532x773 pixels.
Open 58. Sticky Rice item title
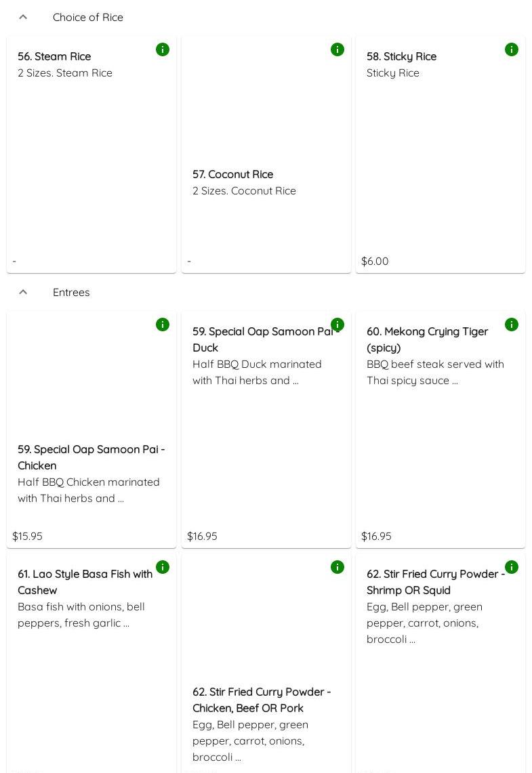point(401,56)
